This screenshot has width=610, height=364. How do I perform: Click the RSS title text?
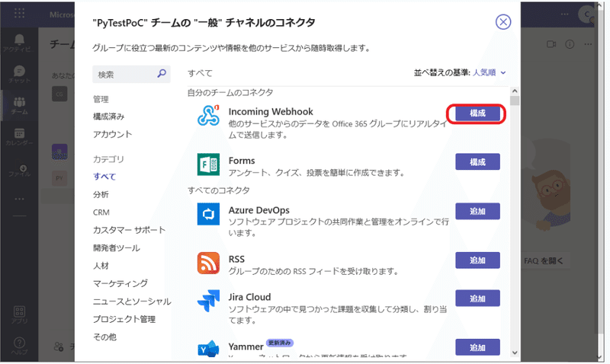click(236, 259)
